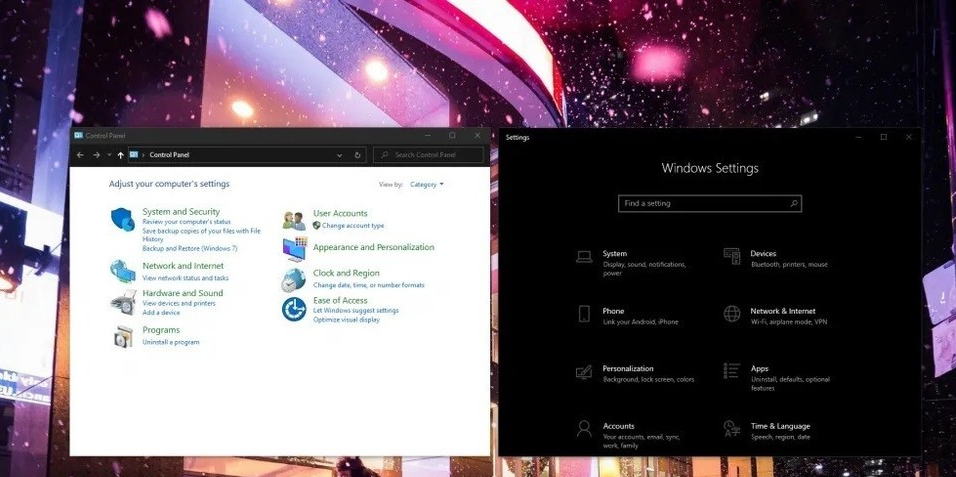The width and height of the screenshot is (956, 477).
Task: Click the Find a setting search box
Action: (x=710, y=204)
